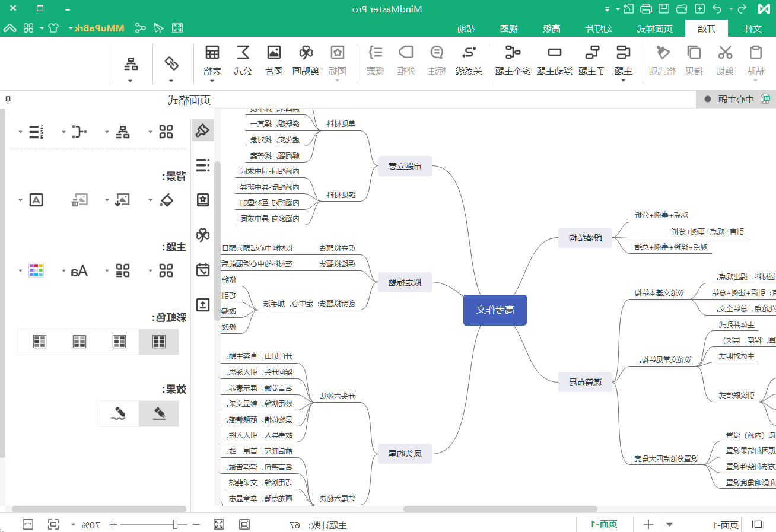Select the 谋篇布局 topic node

pyautogui.click(x=585, y=382)
